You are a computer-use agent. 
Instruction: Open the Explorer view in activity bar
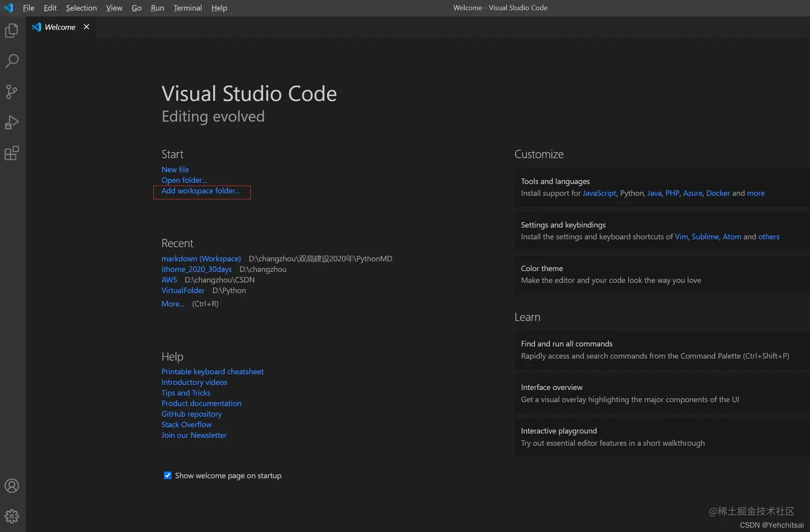[x=12, y=31]
